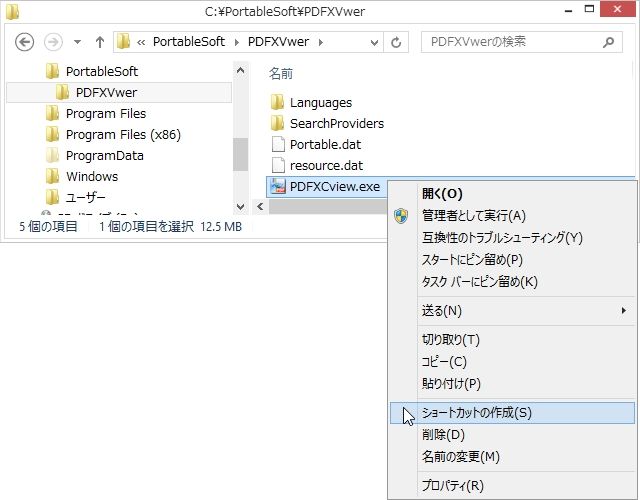Select the Languages folder
640x500 pixels.
coord(321,102)
